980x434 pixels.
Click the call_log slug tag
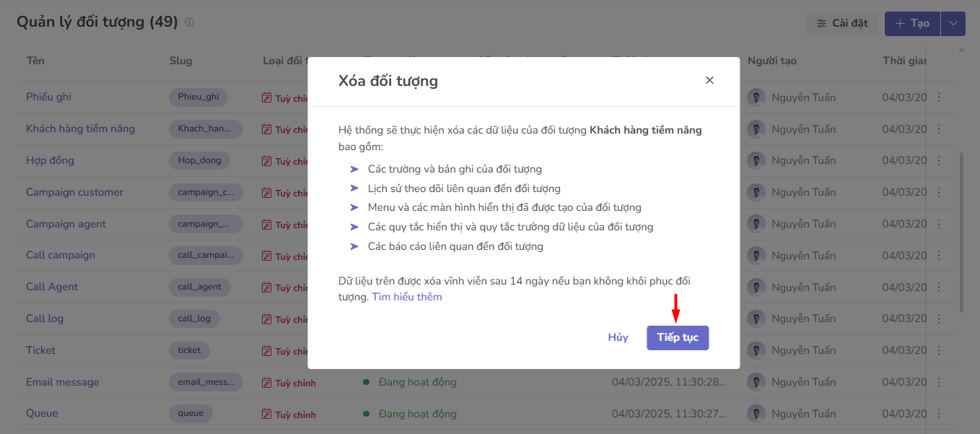[x=194, y=318]
